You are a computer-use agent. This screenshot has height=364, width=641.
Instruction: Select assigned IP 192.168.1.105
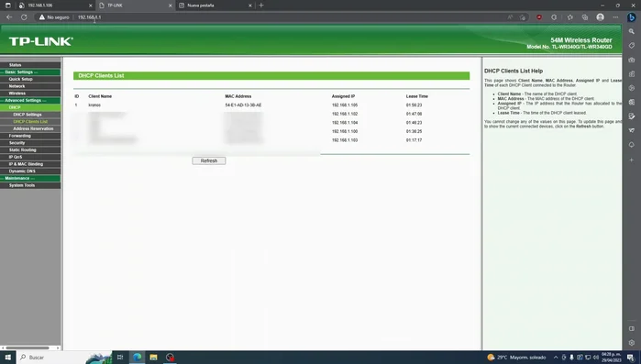[345, 105]
